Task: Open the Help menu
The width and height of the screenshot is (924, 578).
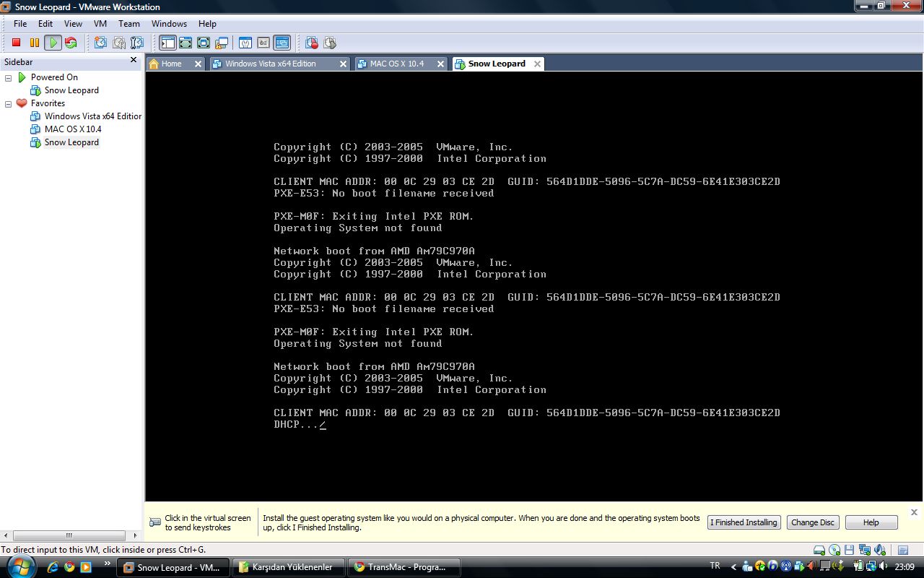Action: [x=207, y=23]
